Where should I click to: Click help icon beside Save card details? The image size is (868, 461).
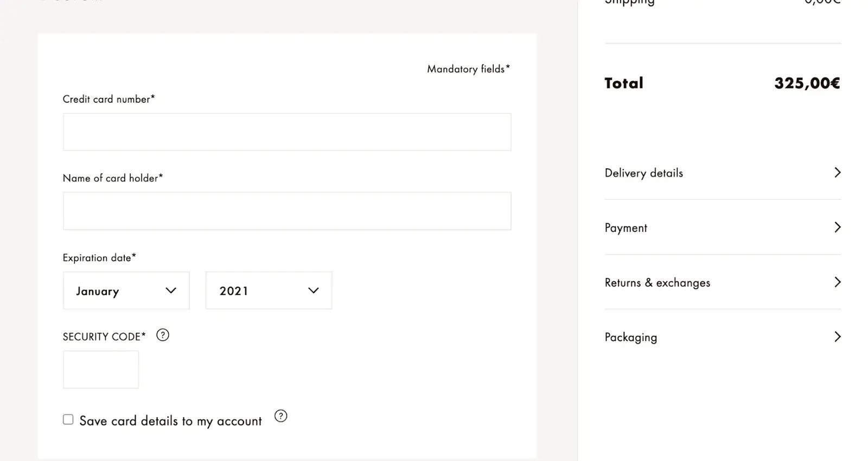[x=280, y=416]
